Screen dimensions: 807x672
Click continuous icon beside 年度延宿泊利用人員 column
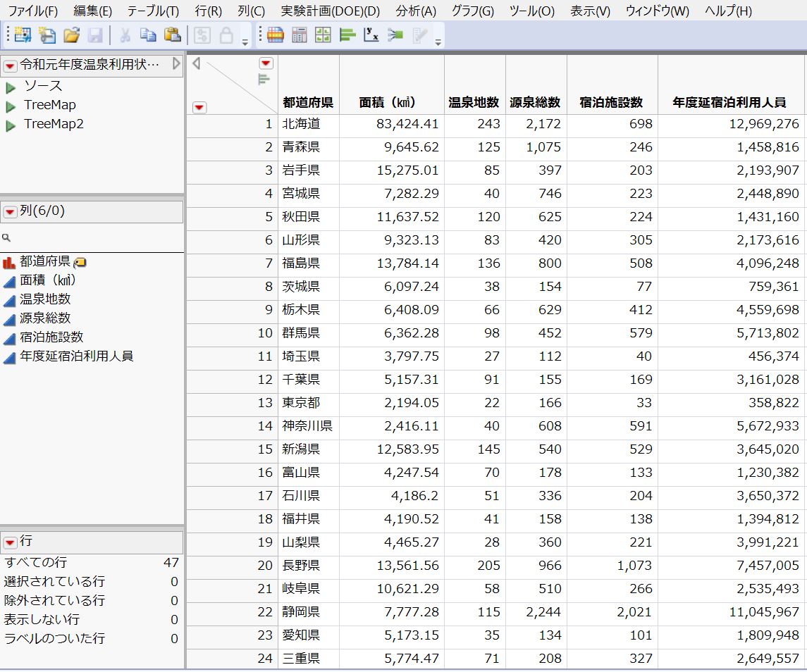(8, 358)
